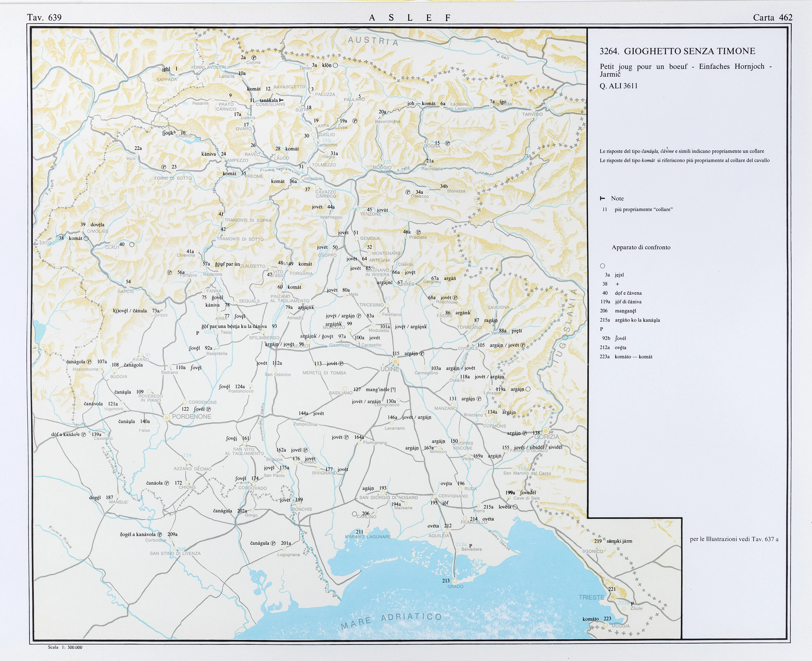Click the open circle symbol beside klōn at Timau
Screen dimensions: 812x661
(335, 65)
